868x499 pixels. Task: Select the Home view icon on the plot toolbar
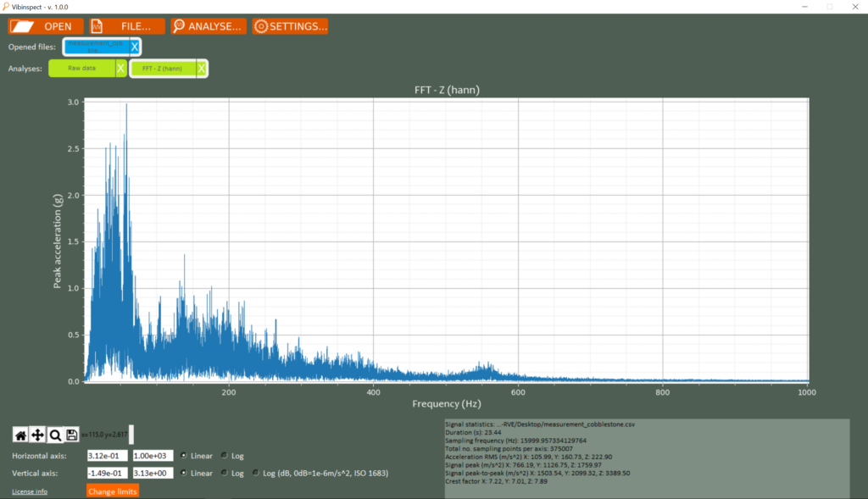(19, 434)
